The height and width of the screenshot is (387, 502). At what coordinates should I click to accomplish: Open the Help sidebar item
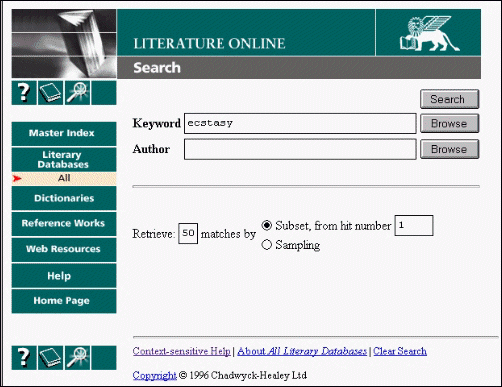(64, 275)
